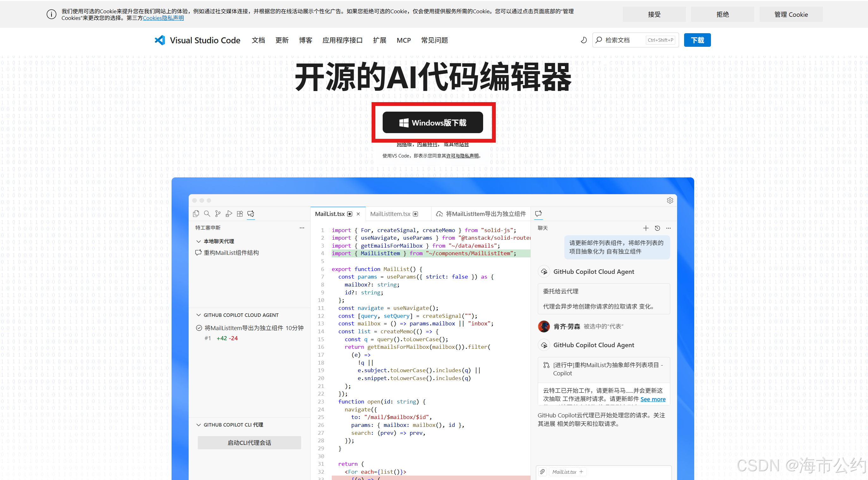Open the 扩展 navigation menu item
This screenshot has width=868, height=480.
[x=379, y=40]
